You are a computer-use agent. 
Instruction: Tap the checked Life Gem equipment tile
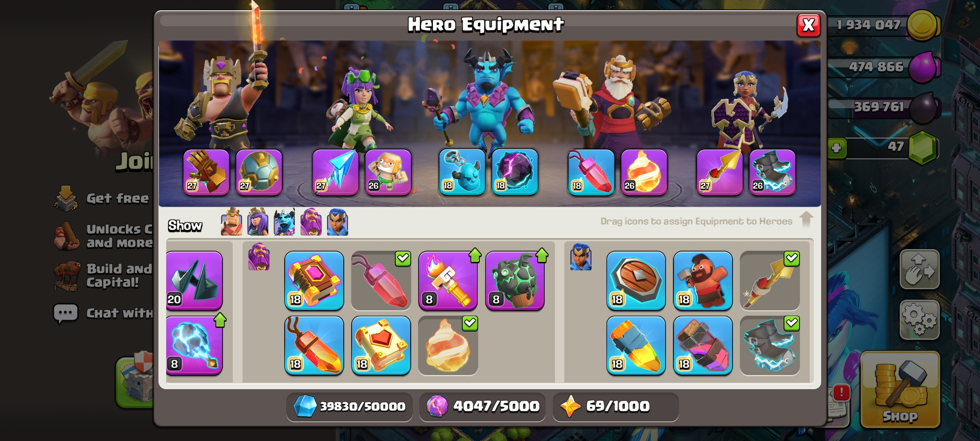pyautogui.click(x=381, y=281)
